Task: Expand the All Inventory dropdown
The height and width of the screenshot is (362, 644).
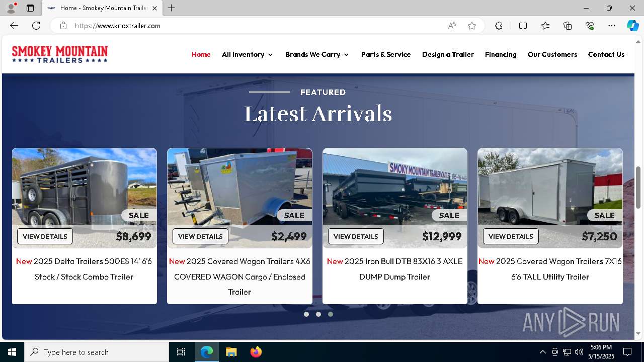Action: pyautogui.click(x=248, y=54)
